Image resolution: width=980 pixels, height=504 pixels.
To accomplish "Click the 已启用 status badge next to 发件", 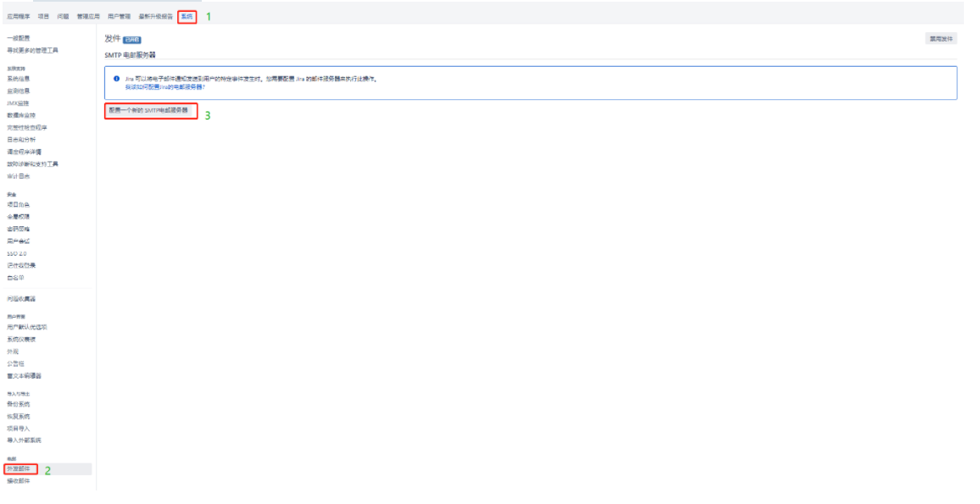I will point(132,40).
